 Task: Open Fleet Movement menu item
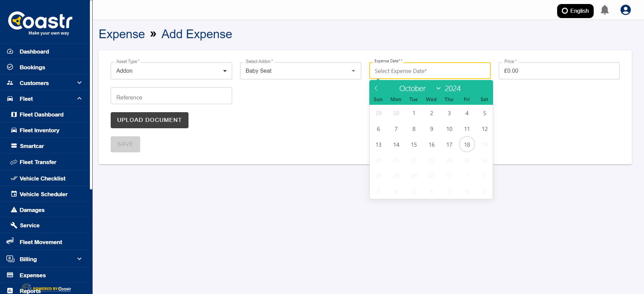45,242
